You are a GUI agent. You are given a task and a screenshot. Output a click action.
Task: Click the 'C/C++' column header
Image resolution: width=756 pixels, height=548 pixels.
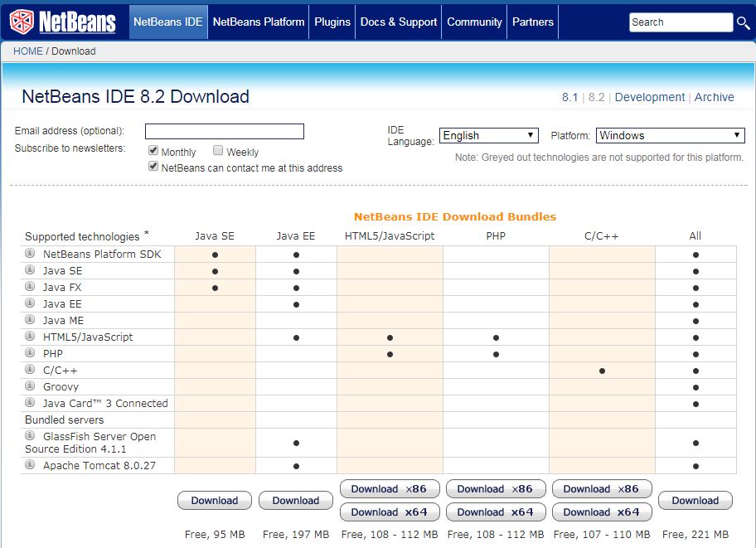point(602,236)
